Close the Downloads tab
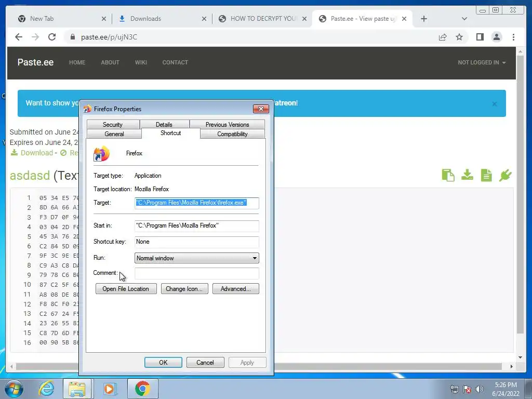The height and width of the screenshot is (399, 532). [x=204, y=19]
